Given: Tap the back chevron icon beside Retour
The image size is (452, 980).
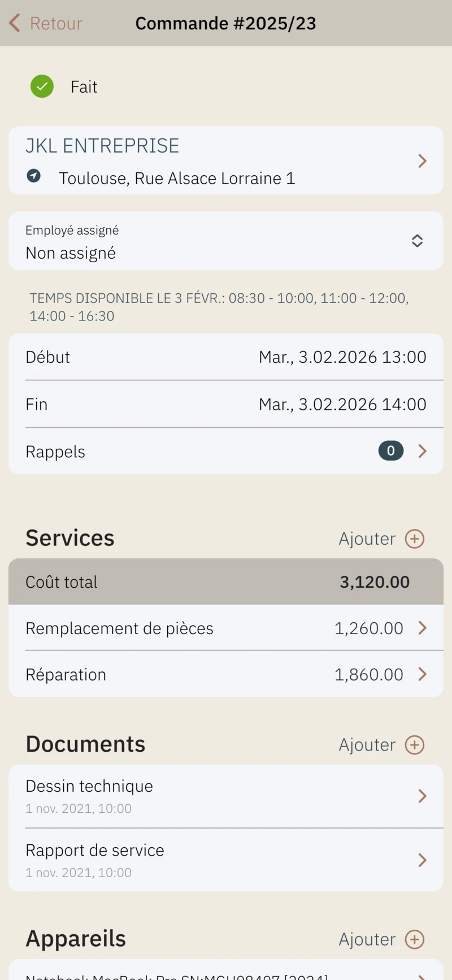Looking at the screenshot, I should point(15,23).
